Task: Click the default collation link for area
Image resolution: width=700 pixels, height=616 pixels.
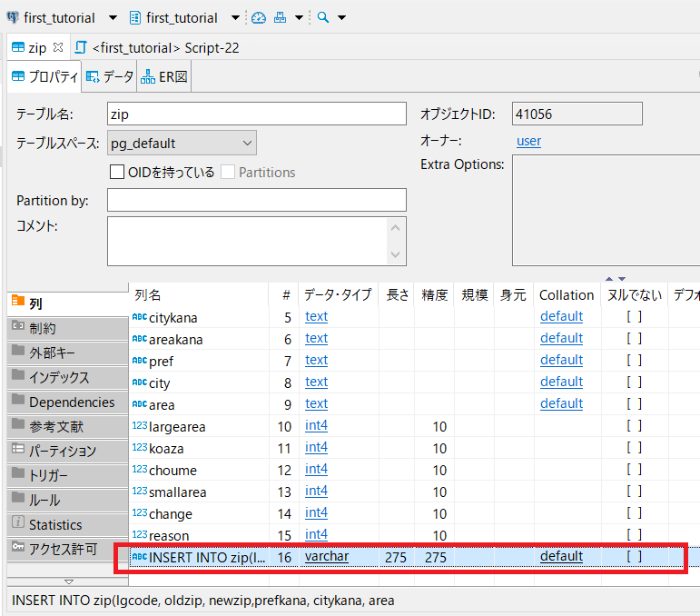Action: pos(562,403)
